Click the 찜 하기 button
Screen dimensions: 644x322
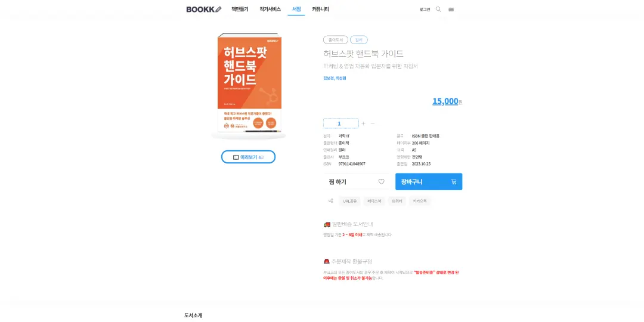click(x=355, y=181)
